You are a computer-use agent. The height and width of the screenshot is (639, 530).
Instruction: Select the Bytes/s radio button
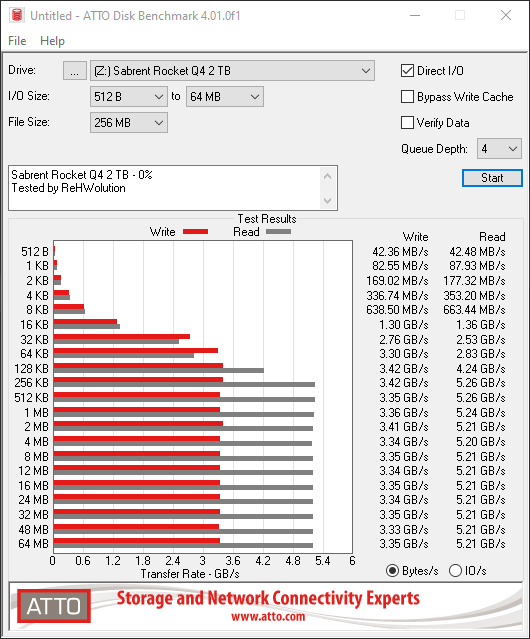(392, 571)
